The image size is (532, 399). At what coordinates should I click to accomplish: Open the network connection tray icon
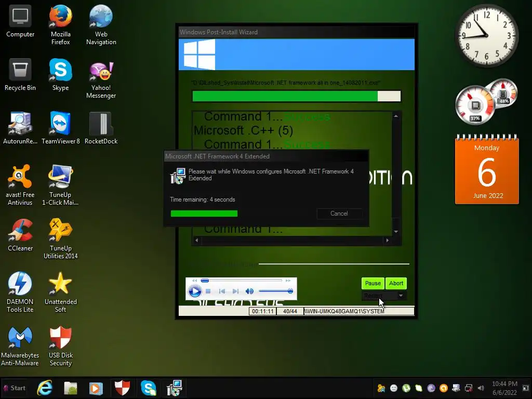click(469, 388)
